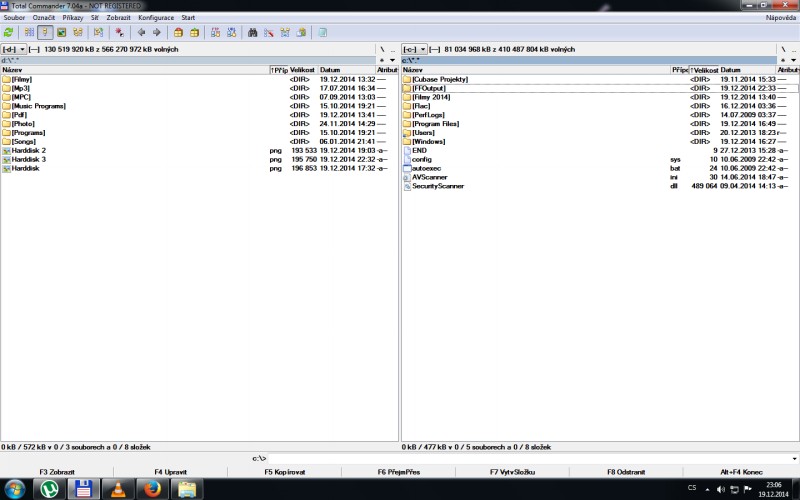This screenshot has width=800, height=500.
Task: Open the right panel drive dropdown [-c-]
Action: coord(414,49)
